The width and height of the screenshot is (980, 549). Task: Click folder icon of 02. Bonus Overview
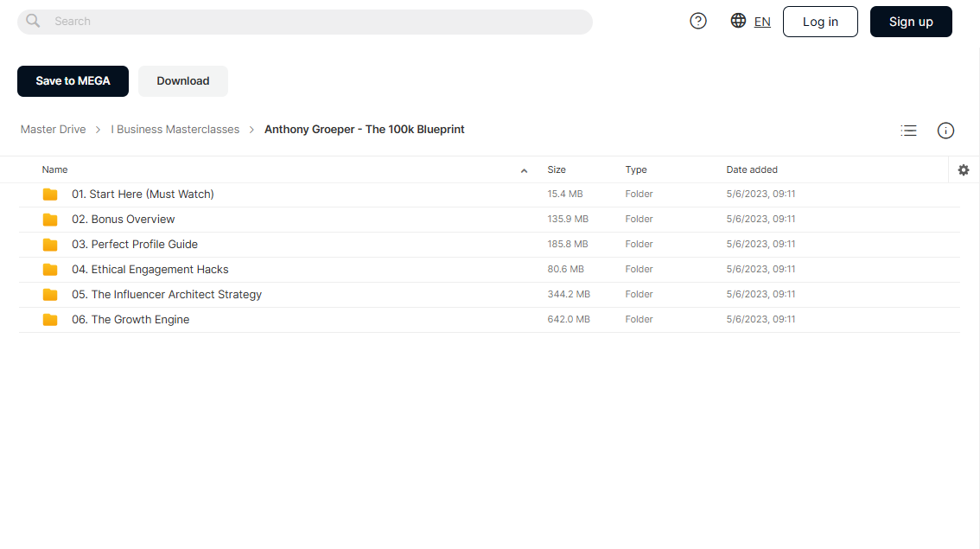coord(50,220)
